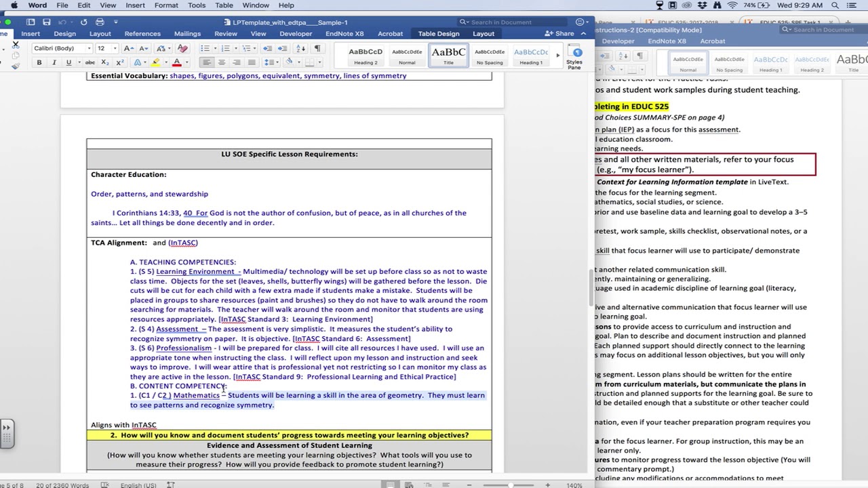Open the Borders dropdown arrow
868x488 pixels.
pos(319,62)
